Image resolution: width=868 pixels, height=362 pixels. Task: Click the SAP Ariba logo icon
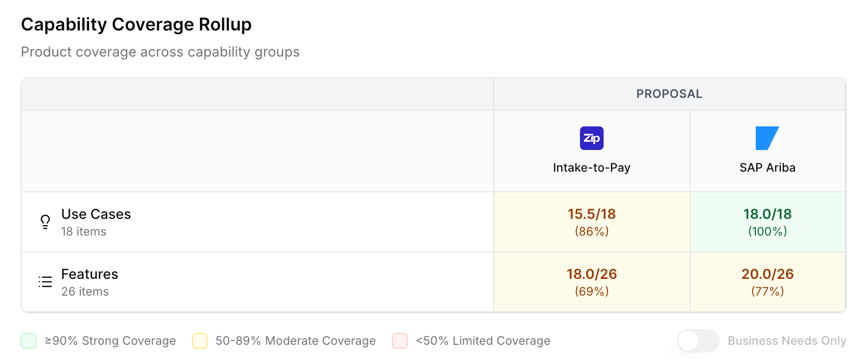767,138
